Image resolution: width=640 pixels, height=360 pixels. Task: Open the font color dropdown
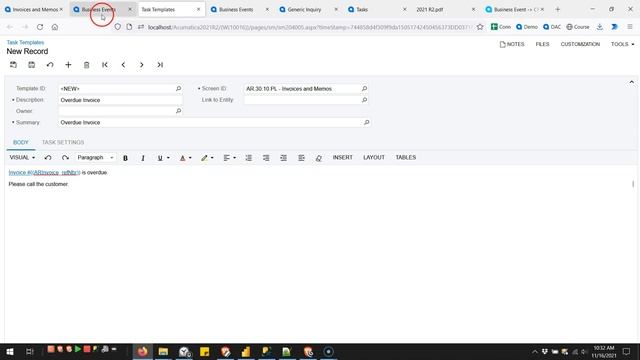point(185,158)
